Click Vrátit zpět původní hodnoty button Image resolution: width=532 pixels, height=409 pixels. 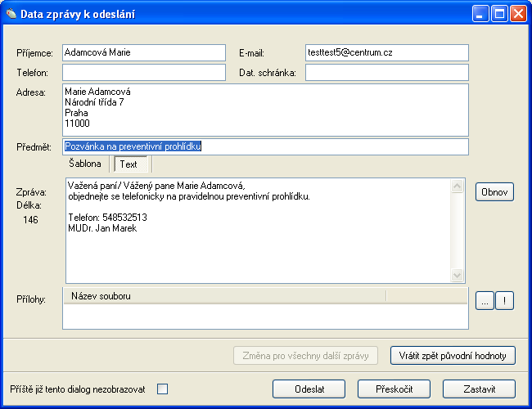coord(453,355)
